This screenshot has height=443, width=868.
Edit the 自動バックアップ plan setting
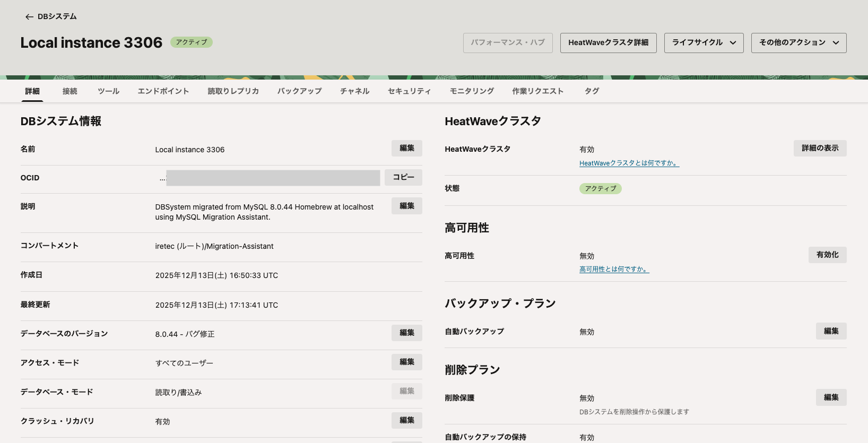[x=831, y=332]
